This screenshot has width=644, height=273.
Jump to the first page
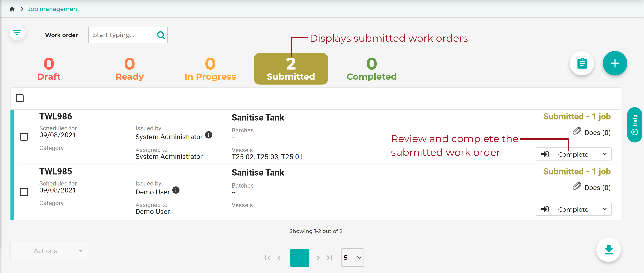point(268,258)
